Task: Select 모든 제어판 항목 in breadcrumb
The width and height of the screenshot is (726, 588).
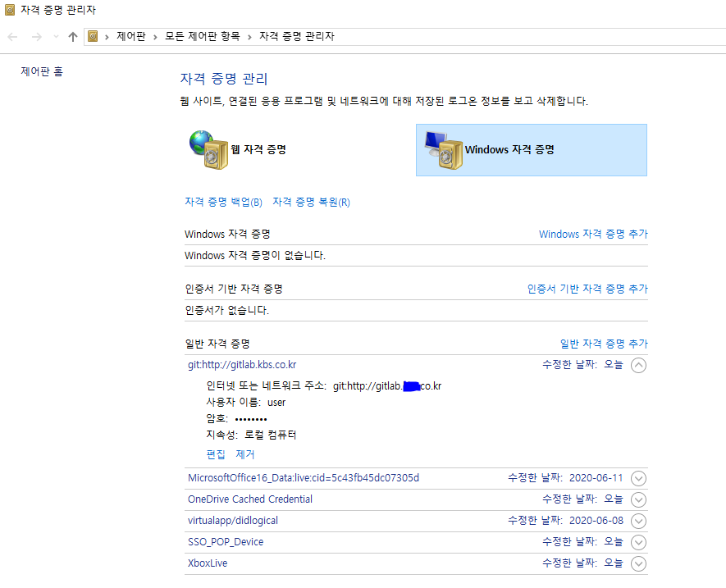Action: point(203,36)
